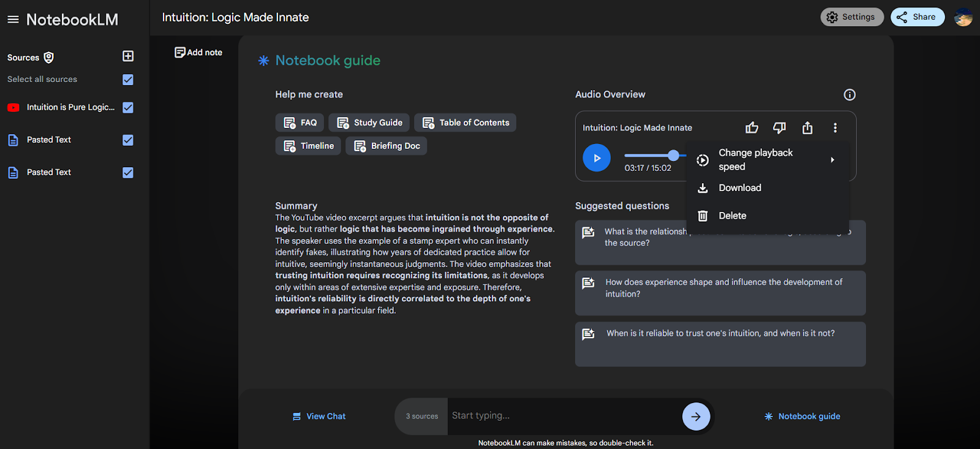Choose Delete from audio menu
980x449 pixels.
coord(767,216)
